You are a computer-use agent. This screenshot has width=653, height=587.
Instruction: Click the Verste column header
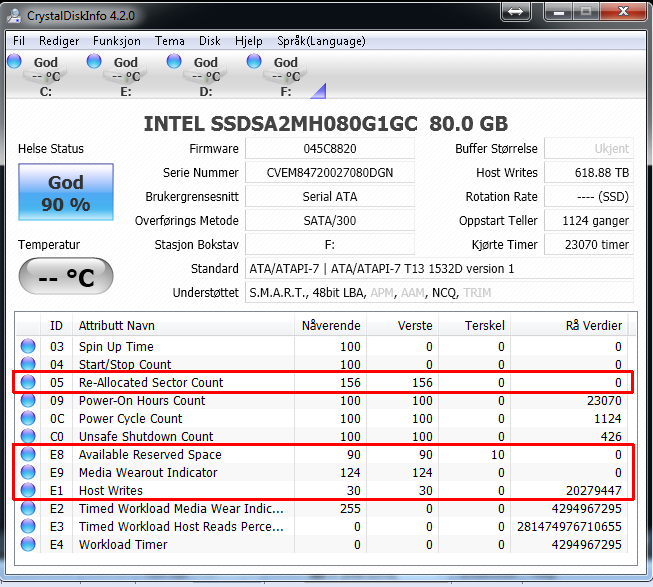(402, 326)
